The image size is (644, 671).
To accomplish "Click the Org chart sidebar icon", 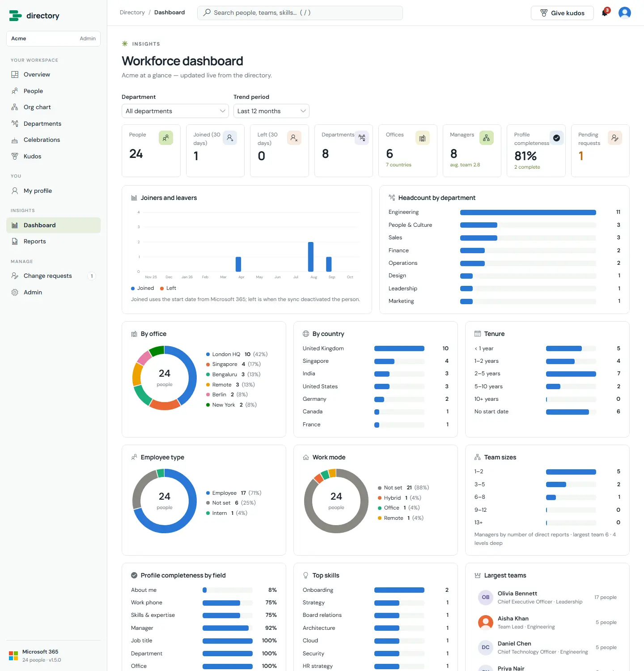I will (15, 107).
